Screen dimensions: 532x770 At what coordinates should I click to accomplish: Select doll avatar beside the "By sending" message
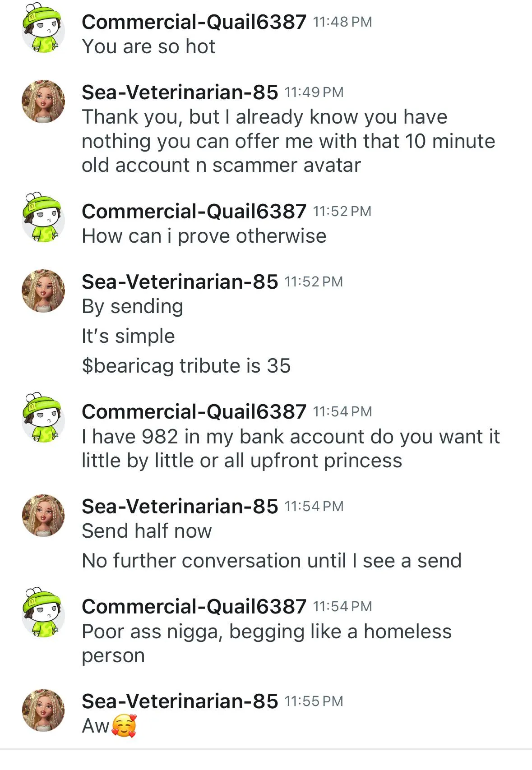(x=43, y=291)
